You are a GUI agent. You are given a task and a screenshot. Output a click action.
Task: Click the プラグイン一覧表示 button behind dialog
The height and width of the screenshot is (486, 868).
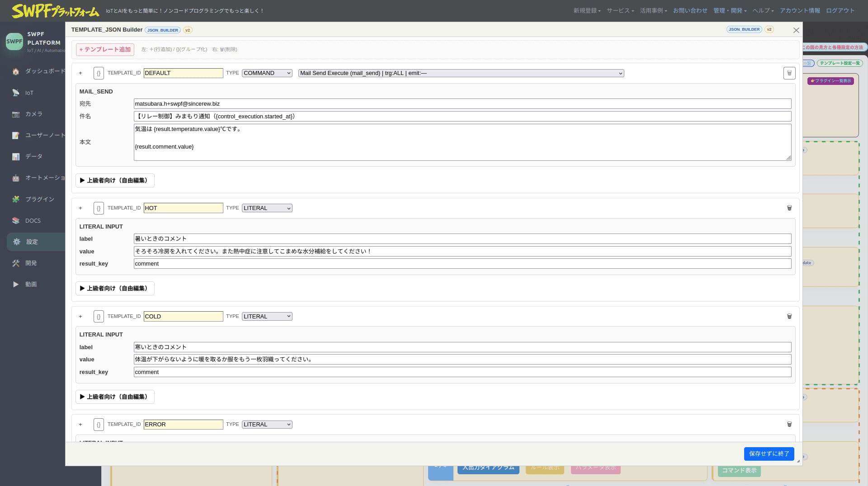pos(830,81)
